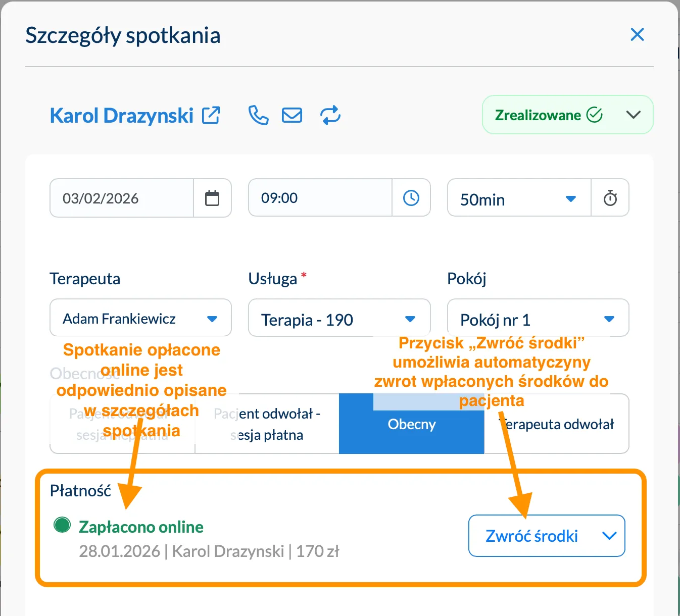This screenshot has width=680, height=616.
Task: Select the 'Obecny' attendance status
Action: pyautogui.click(x=411, y=424)
